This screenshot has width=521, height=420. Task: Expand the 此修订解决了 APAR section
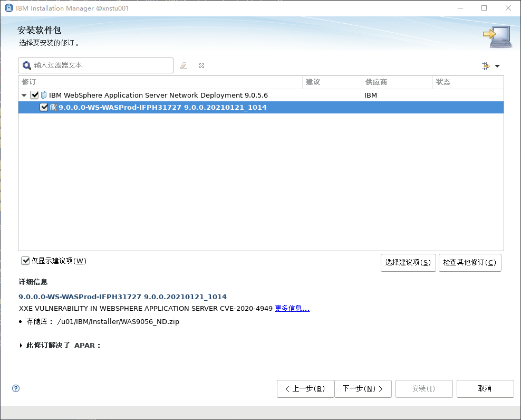21,346
